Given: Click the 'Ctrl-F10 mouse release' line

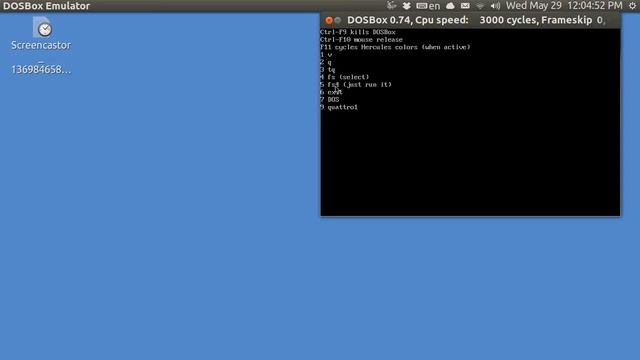Looking at the screenshot, I should tap(361, 40).
